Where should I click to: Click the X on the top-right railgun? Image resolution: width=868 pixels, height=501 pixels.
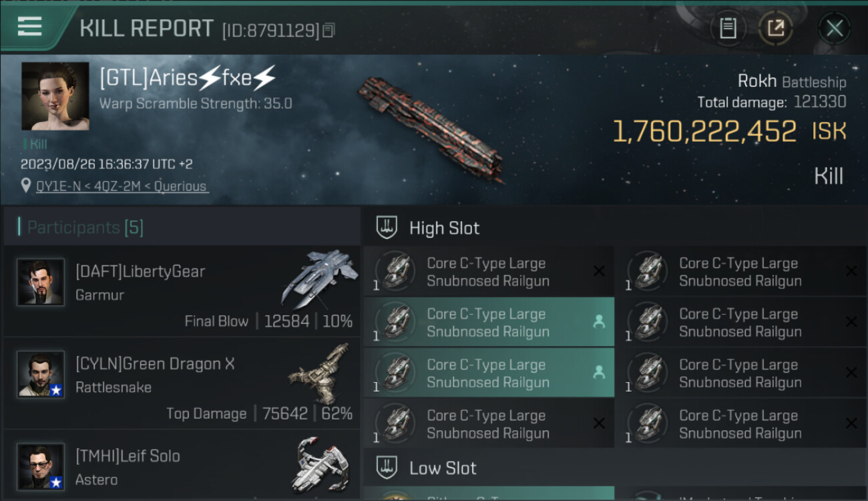[851, 271]
